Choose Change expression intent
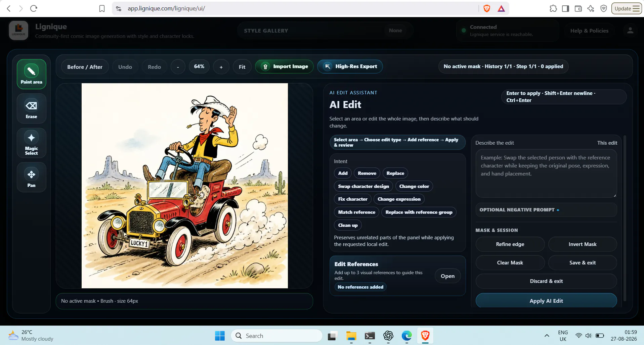The image size is (644, 345). [399, 199]
